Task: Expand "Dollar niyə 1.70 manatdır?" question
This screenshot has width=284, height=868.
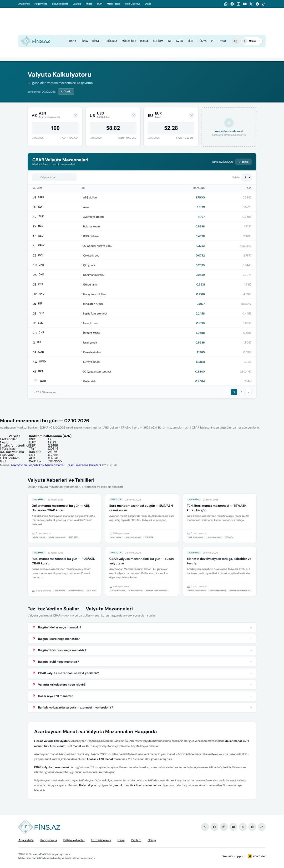Action: 142,696
